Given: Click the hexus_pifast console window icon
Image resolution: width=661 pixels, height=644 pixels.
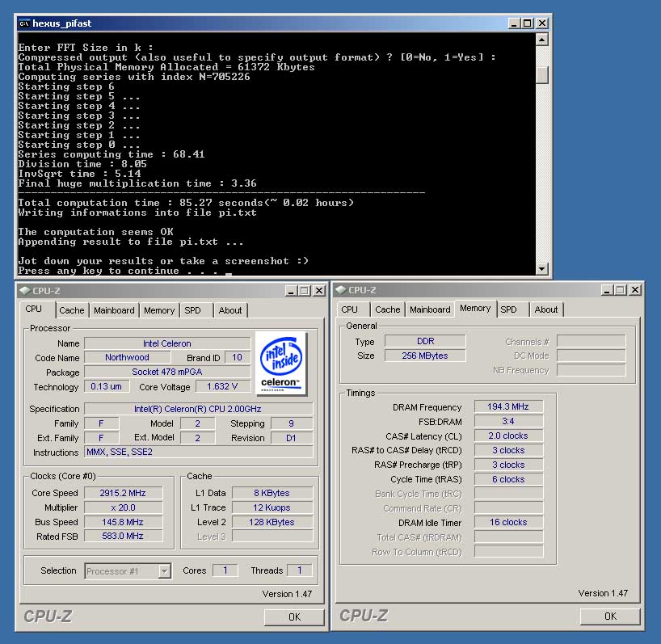Looking at the screenshot, I should 24,23.
